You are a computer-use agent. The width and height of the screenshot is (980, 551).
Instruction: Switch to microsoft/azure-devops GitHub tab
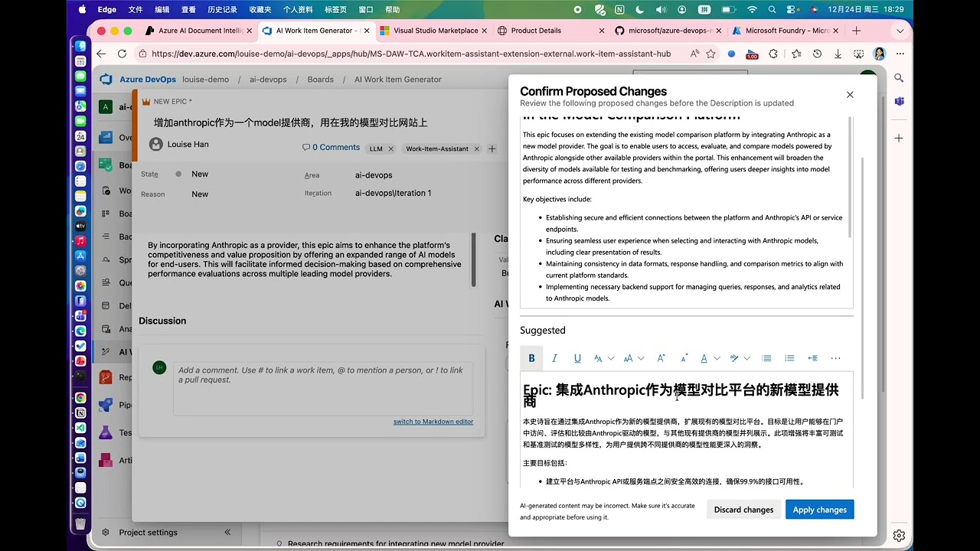pyautogui.click(x=669, y=31)
